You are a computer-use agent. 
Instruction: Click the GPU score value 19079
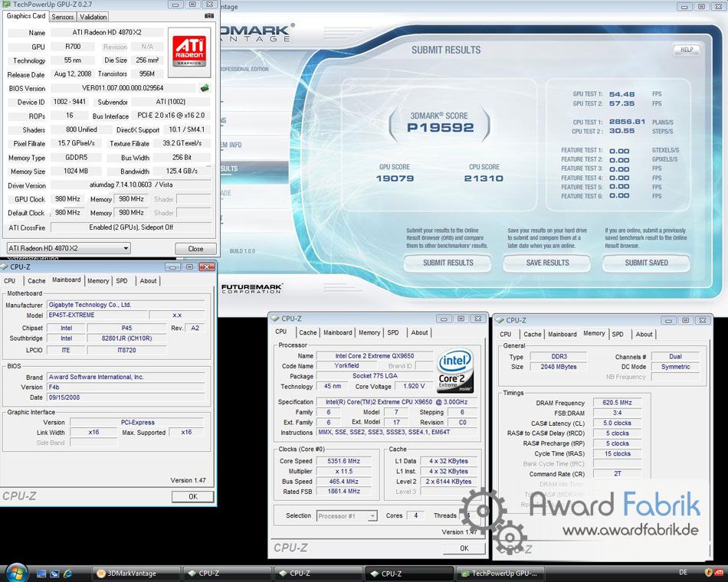point(395,178)
